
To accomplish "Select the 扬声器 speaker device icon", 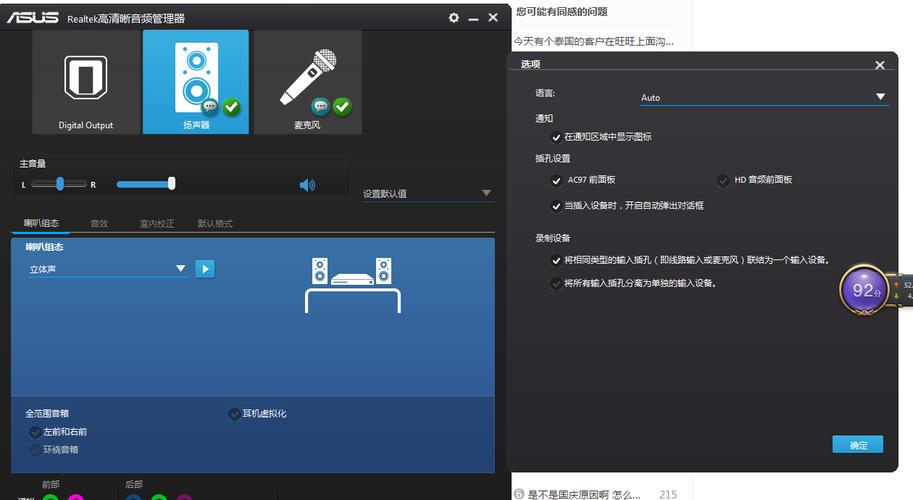I will tap(196, 82).
